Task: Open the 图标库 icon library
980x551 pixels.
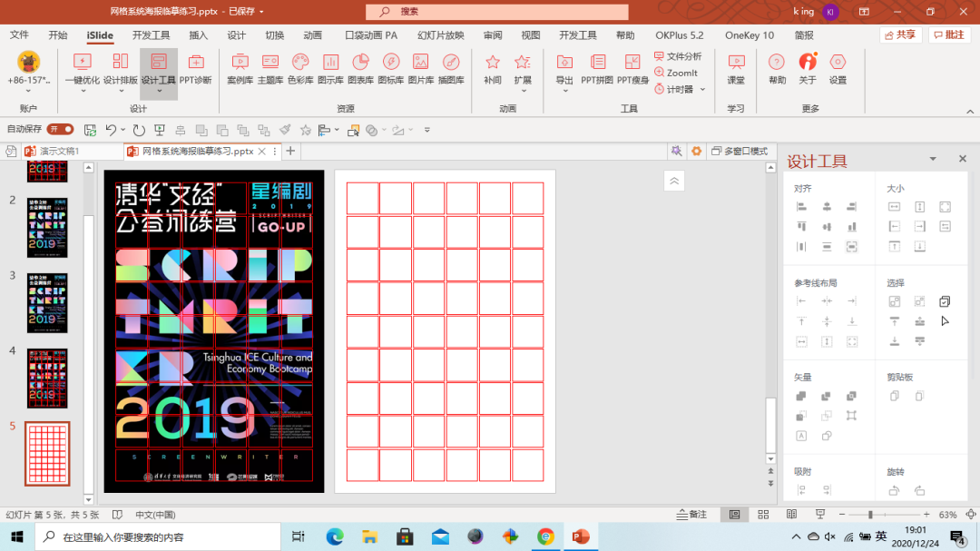Action: 390,69
